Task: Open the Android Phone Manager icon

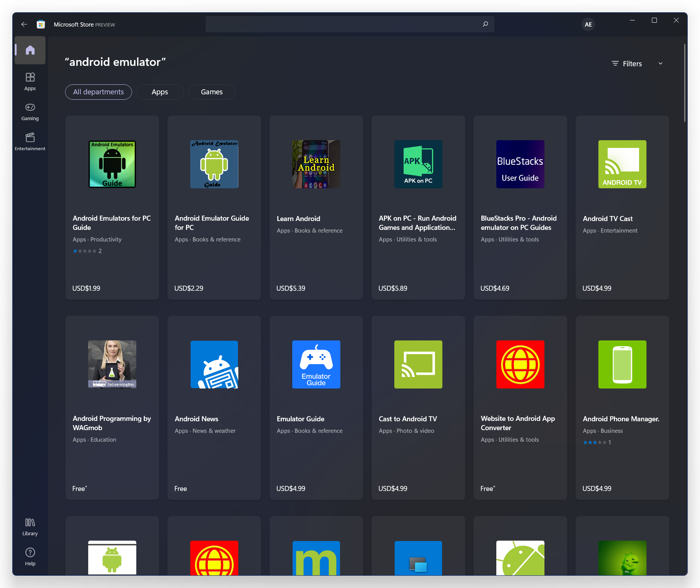Action: click(622, 364)
